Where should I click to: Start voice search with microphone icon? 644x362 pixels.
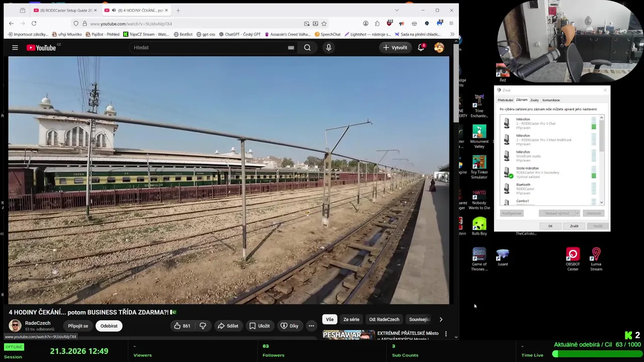click(329, 47)
